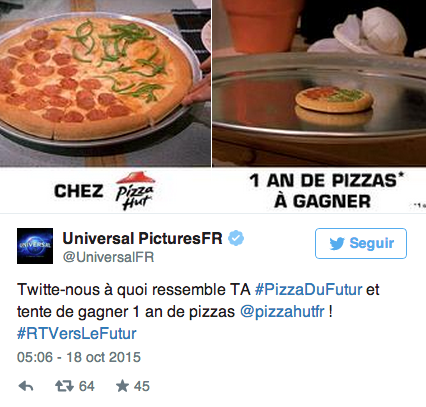This screenshot has height=407, width=426.
Task: Enlarge the small pizza on tray photo
Action: pos(319,83)
